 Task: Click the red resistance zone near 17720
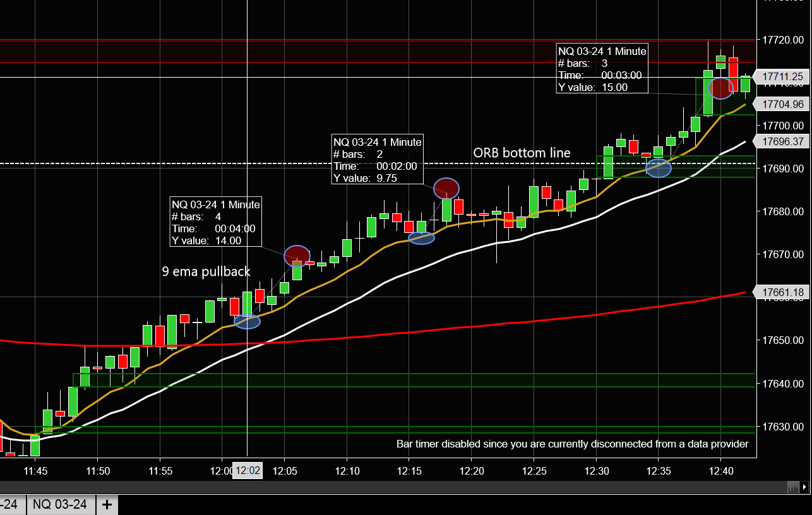(x=378, y=51)
